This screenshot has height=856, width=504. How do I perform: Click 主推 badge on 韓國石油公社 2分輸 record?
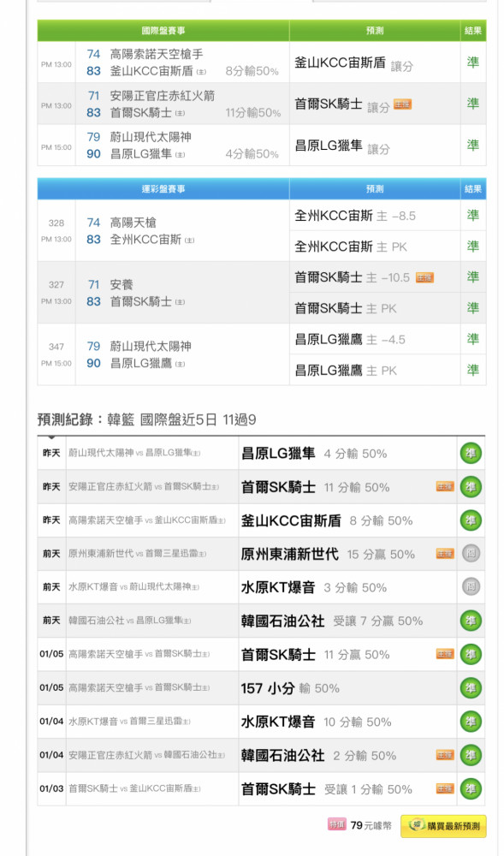tap(445, 755)
